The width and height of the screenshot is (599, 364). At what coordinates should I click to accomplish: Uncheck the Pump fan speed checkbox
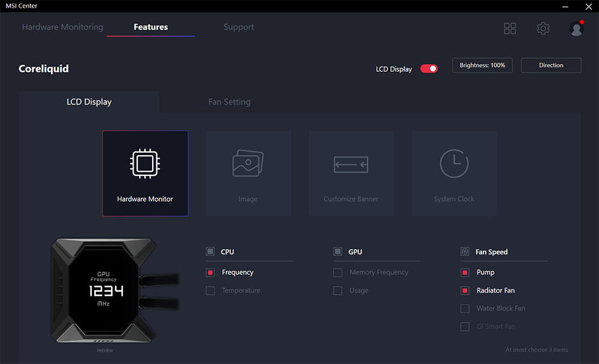point(465,272)
